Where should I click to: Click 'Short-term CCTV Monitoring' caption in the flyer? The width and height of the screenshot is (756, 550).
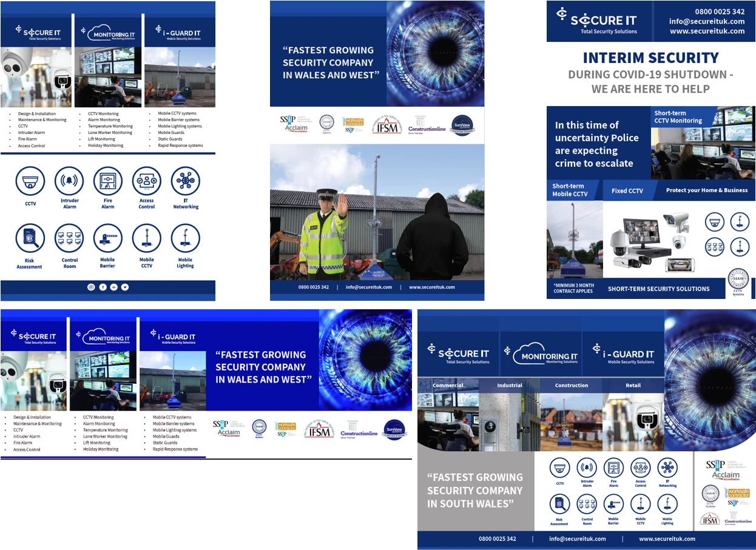(x=678, y=117)
